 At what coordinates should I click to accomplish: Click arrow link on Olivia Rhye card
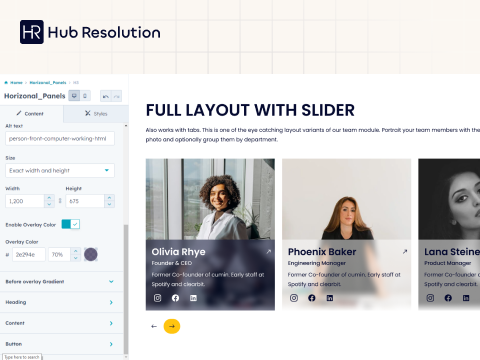pos(269,252)
